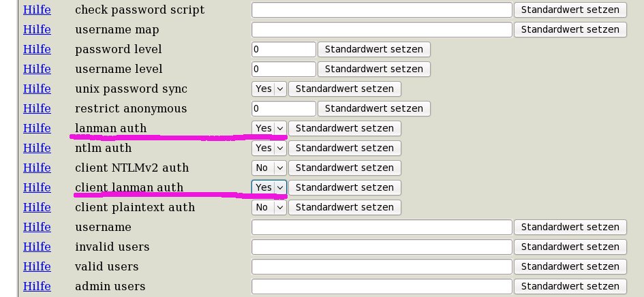
Task: Click Hilfe link for check password script
Action: 37,10
